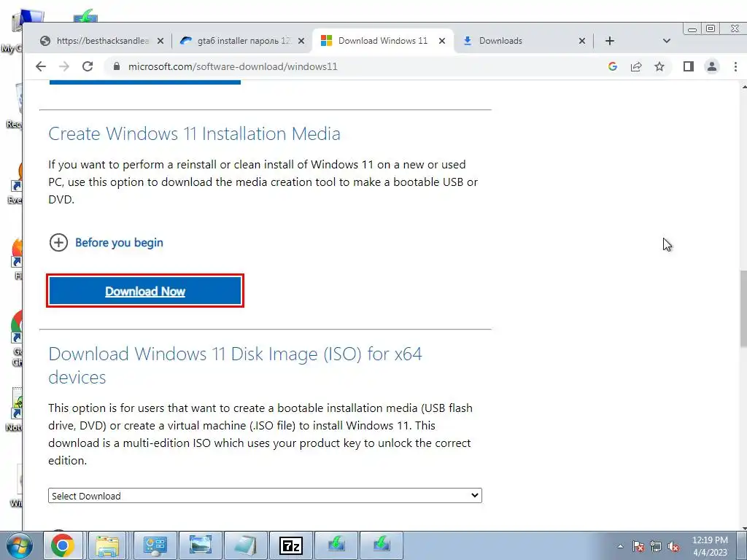Click the network tray icon
This screenshot has height=560, width=747.
coord(656,546)
